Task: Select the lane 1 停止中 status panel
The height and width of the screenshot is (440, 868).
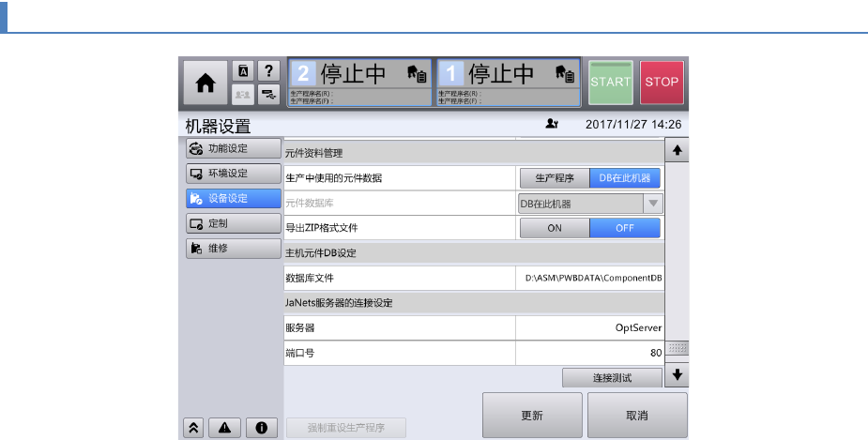Action: (x=508, y=82)
